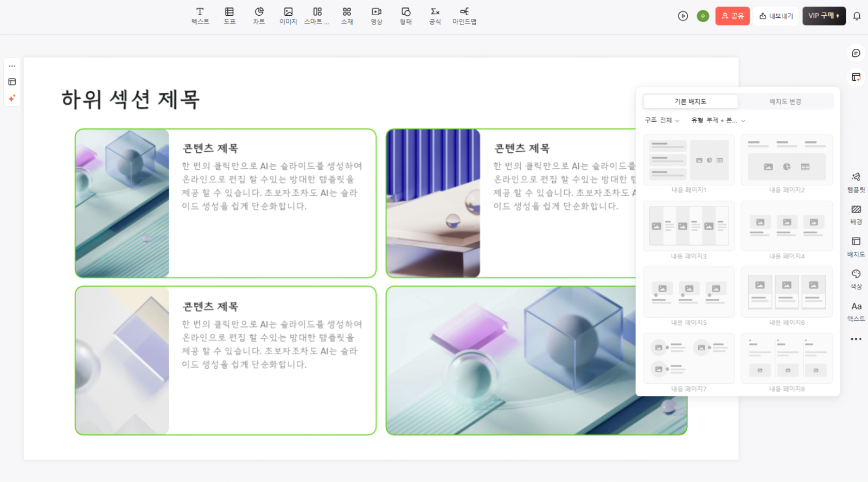
Task: Insert an image with the 이미지 icon
Action: click(288, 16)
